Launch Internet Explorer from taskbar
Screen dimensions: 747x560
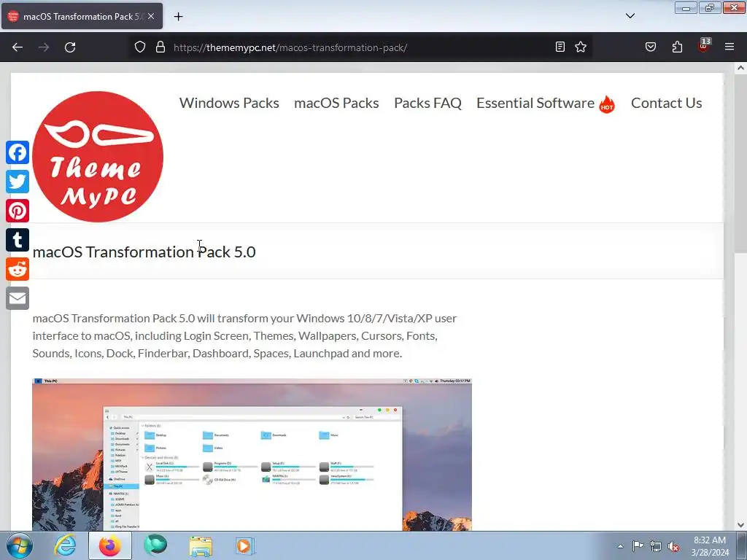(x=65, y=545)
